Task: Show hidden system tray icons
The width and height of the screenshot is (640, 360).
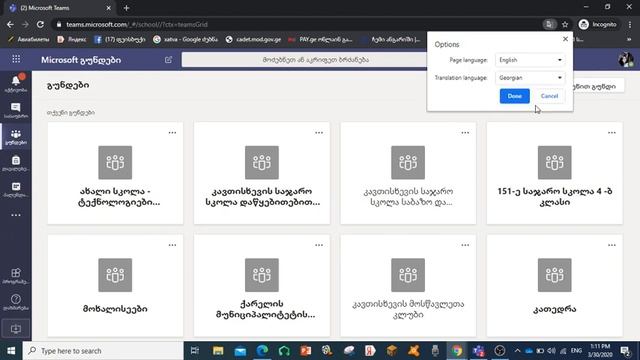Action: [x=518, y=351]
